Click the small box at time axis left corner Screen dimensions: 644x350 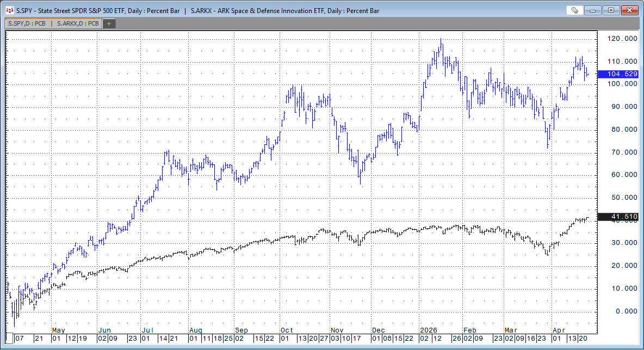(9, 338)
